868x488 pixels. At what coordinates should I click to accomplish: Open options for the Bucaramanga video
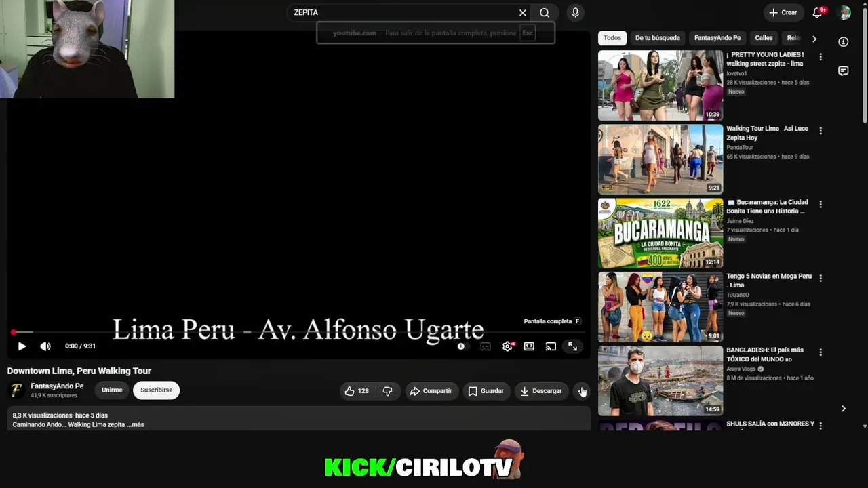pyautogui.click(x=821, y=204)
